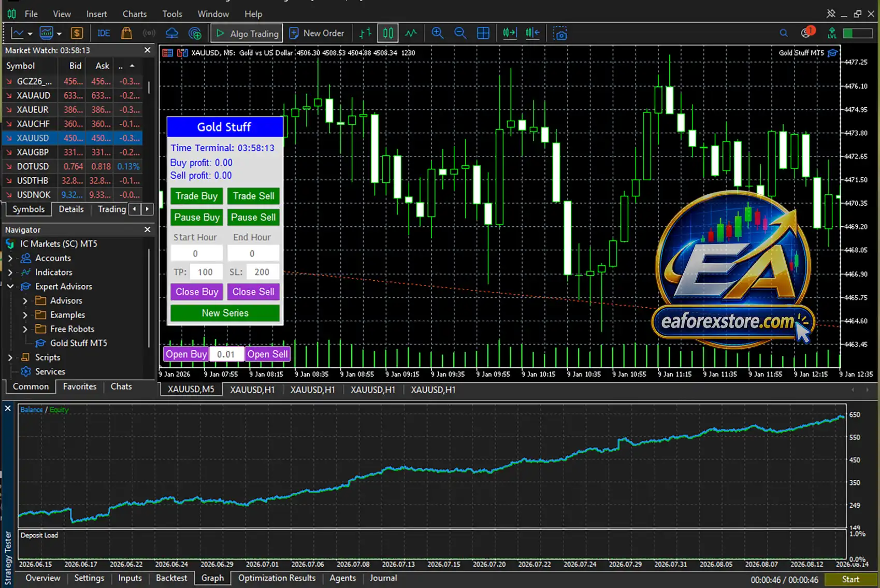Click the Close Buy button
The height and width of the screenshot is (588, 880).
(196, 292)
